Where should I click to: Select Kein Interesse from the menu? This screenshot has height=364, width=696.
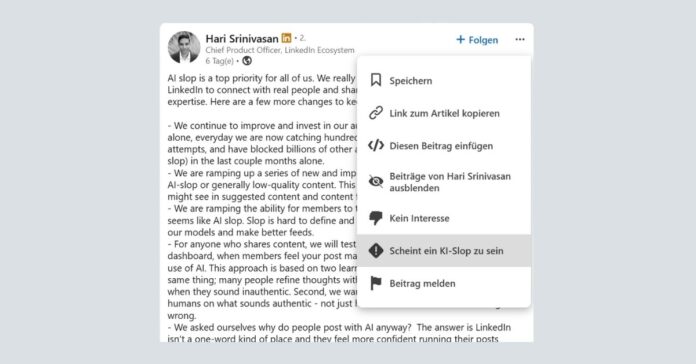(x=444, y=218)
